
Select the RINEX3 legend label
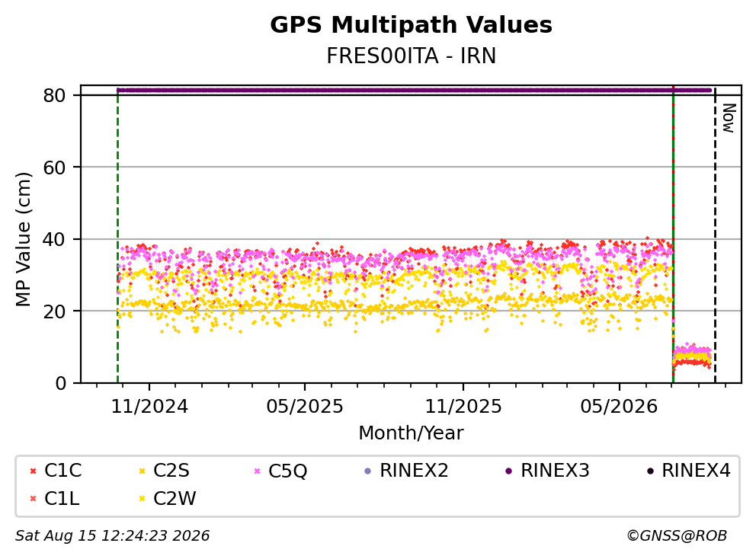(x=555, y=471)
